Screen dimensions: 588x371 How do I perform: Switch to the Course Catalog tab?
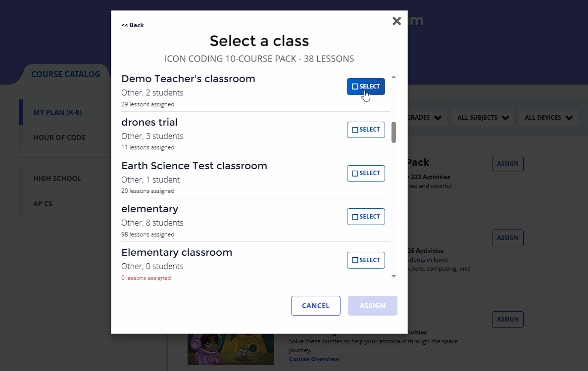tap(65, 75)
